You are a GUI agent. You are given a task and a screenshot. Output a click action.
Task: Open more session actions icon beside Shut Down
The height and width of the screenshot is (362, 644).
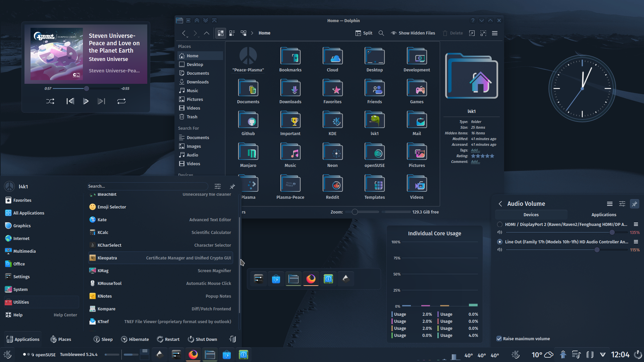click(232, 339)
